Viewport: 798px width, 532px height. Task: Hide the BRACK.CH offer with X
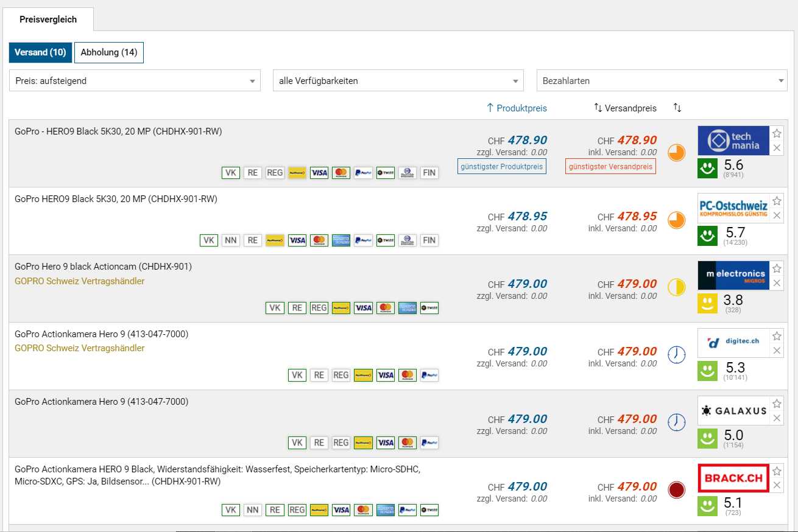click(777, 485)
